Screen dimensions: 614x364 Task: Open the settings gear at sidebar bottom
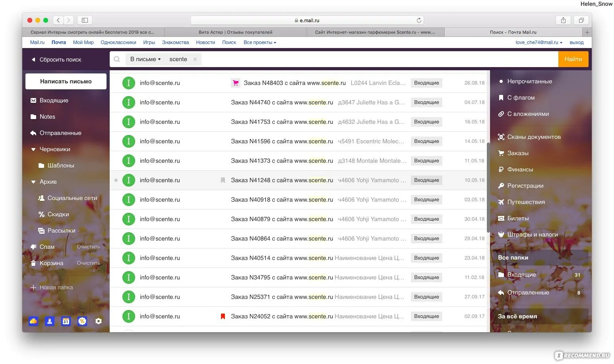click(99, 321)
